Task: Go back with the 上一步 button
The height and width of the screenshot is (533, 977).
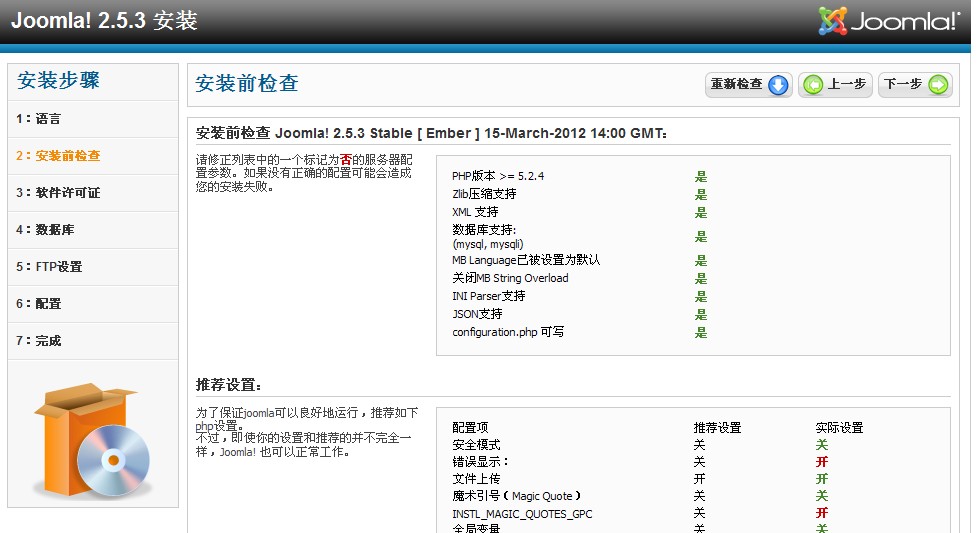Action: pos(835,85)
